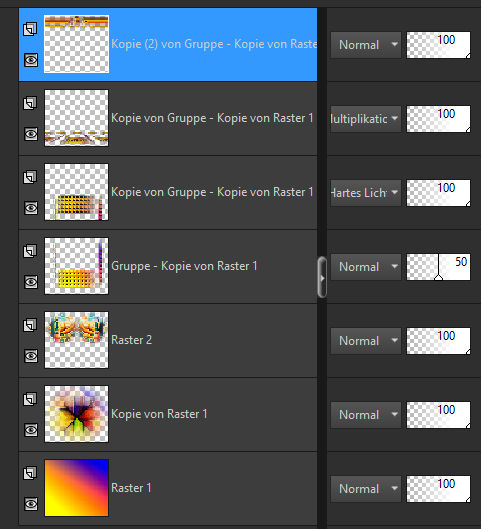Click the layer link icon of Raster 1
The image size is (481, 529).
[x=30, y=473]
